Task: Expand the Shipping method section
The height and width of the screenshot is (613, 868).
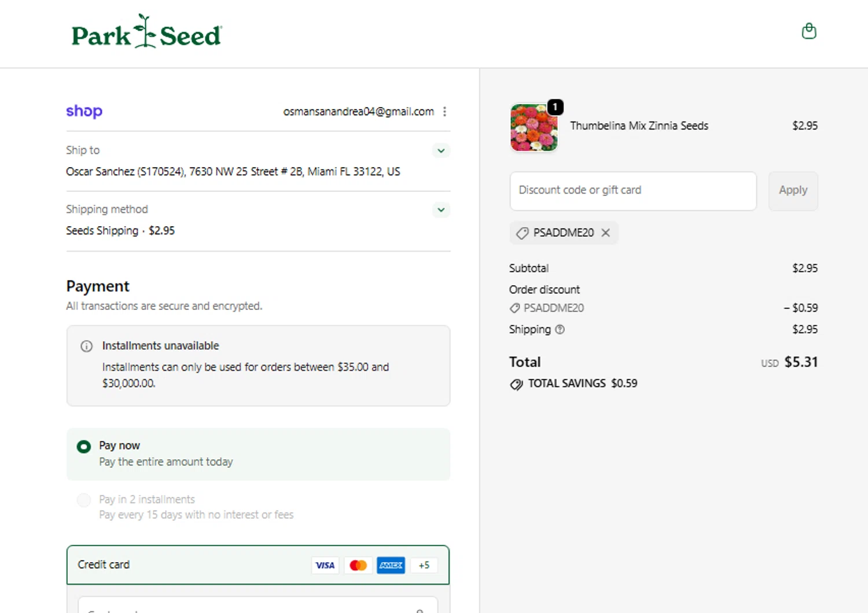Action: tap(441, 210)
